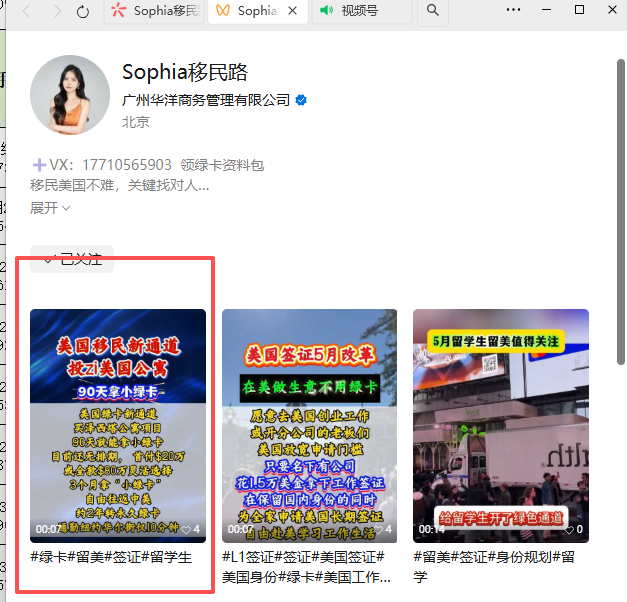
Task: Open Sophia's profile avatar photo
Action: pos(70,95)
